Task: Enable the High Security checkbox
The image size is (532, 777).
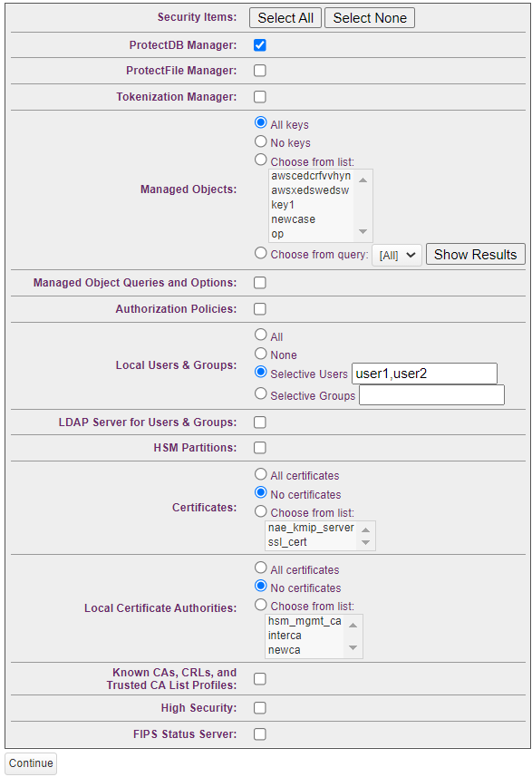Action: [x=259, y=707]
